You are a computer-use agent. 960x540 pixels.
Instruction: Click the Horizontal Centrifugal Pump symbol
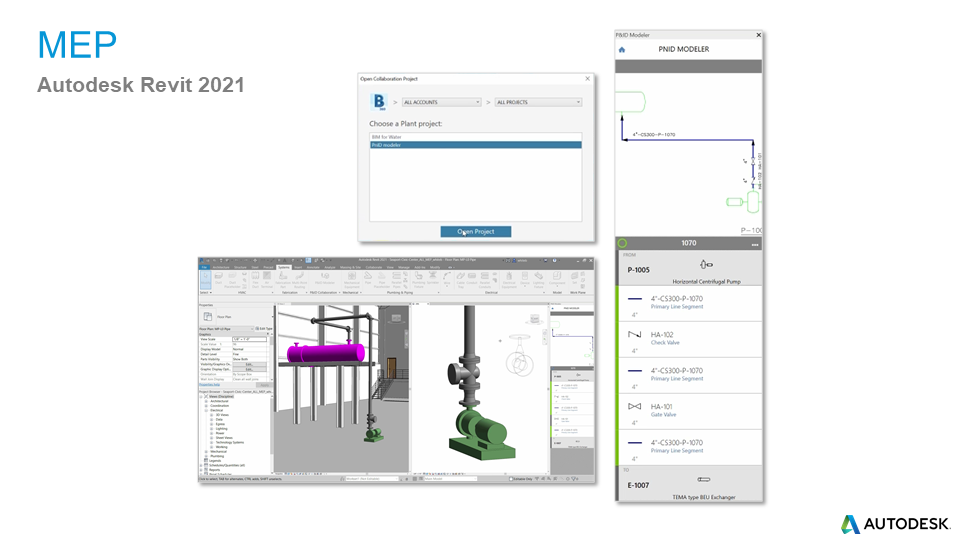705,265
